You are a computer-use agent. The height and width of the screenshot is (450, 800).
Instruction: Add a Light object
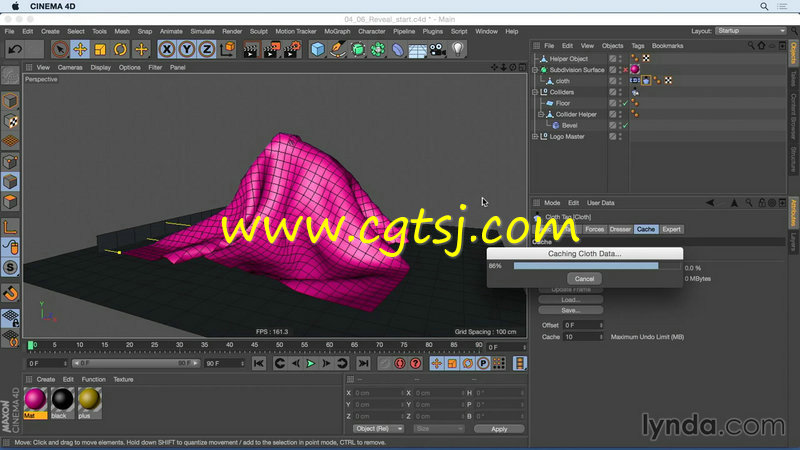[458, 49]
